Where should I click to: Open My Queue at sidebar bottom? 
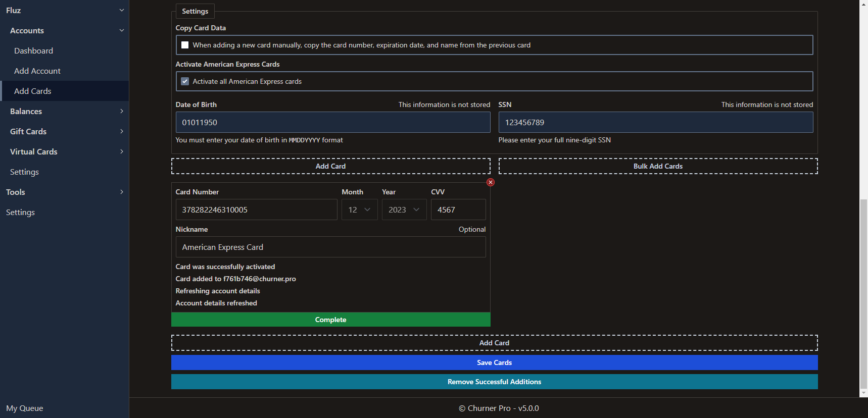point(25,408)
